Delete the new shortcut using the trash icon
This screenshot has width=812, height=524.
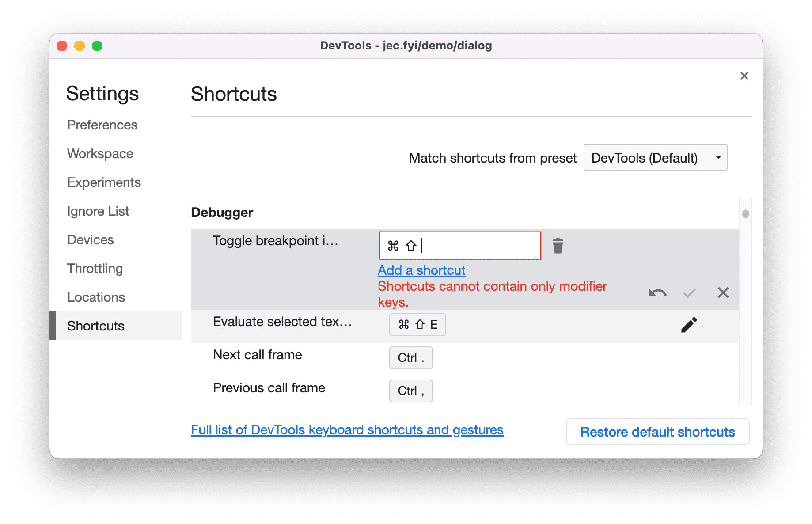tap(558, 246)
